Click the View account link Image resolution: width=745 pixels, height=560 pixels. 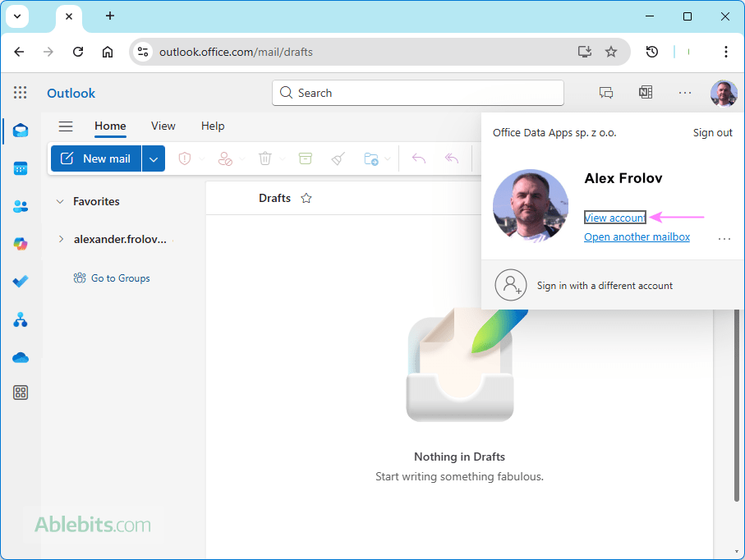(x=615, y=218)
